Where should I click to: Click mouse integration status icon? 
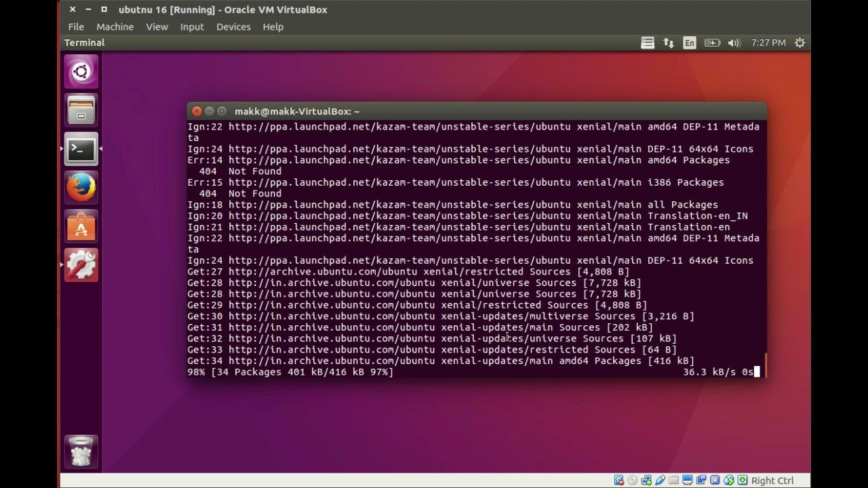(x=729, y=481)
